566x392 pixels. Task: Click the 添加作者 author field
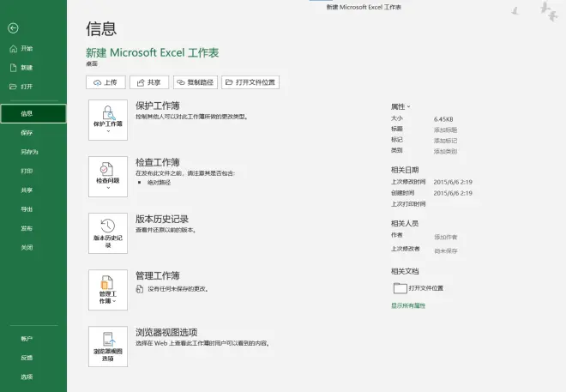(x=446, y=237)
